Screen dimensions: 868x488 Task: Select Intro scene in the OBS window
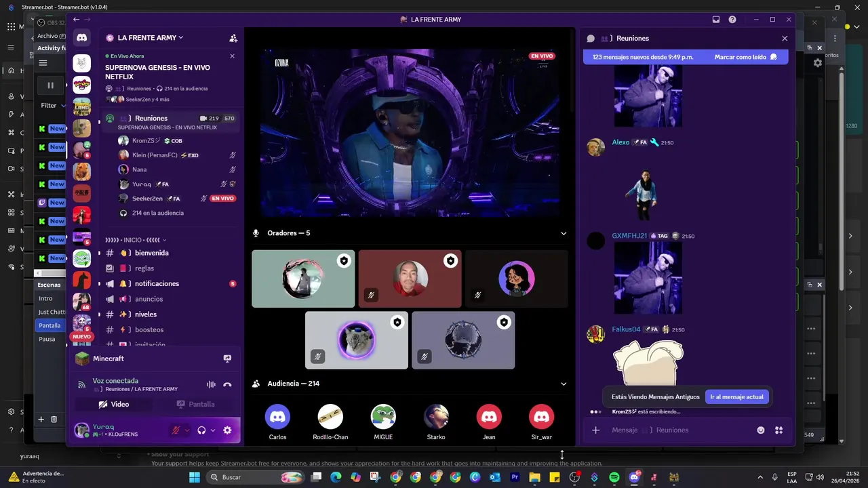pos(51,298)
